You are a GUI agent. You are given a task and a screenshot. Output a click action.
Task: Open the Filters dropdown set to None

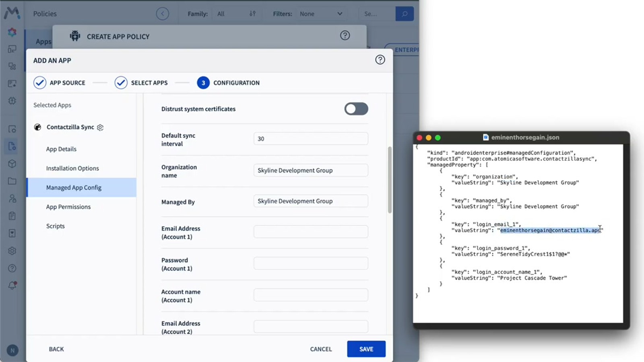point(321,14)
